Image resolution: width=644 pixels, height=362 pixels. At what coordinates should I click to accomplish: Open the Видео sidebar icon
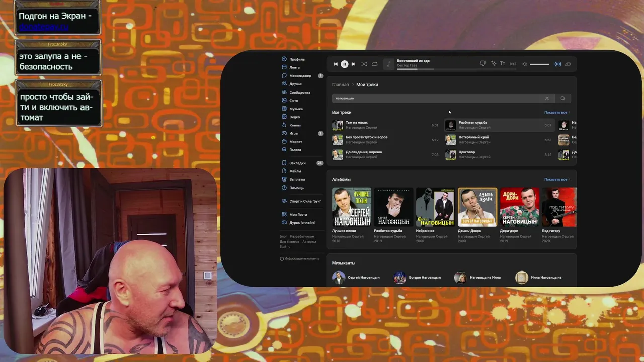284,117
